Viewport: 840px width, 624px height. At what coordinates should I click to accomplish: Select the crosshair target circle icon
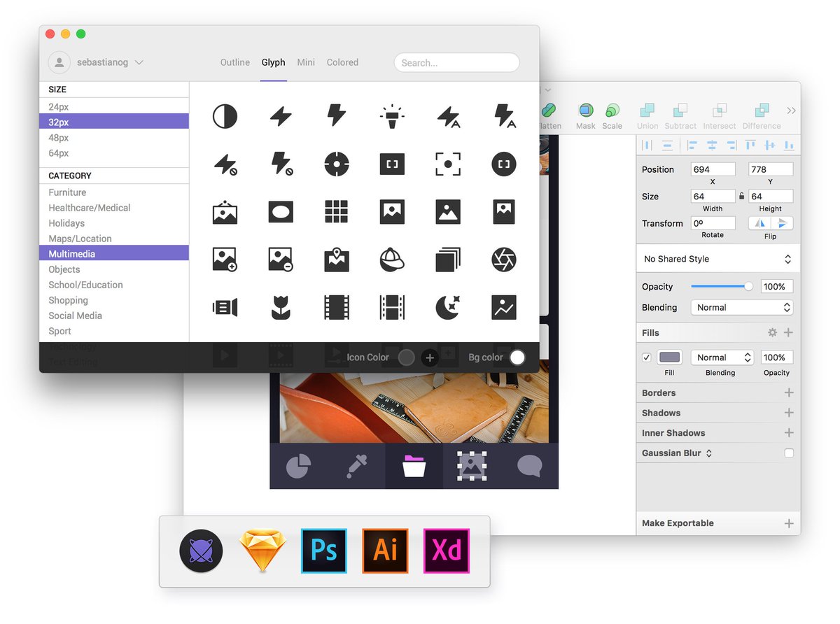pyautogui.click(x=337, y=164)
